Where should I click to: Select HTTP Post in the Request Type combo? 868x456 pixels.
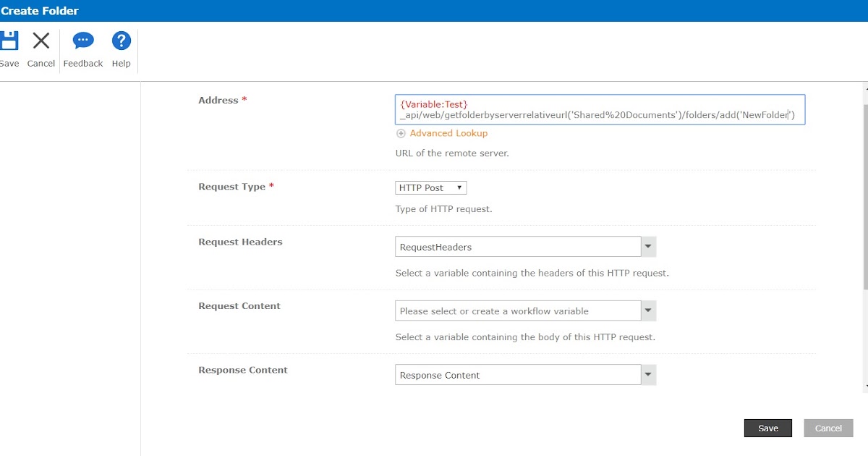427,187
